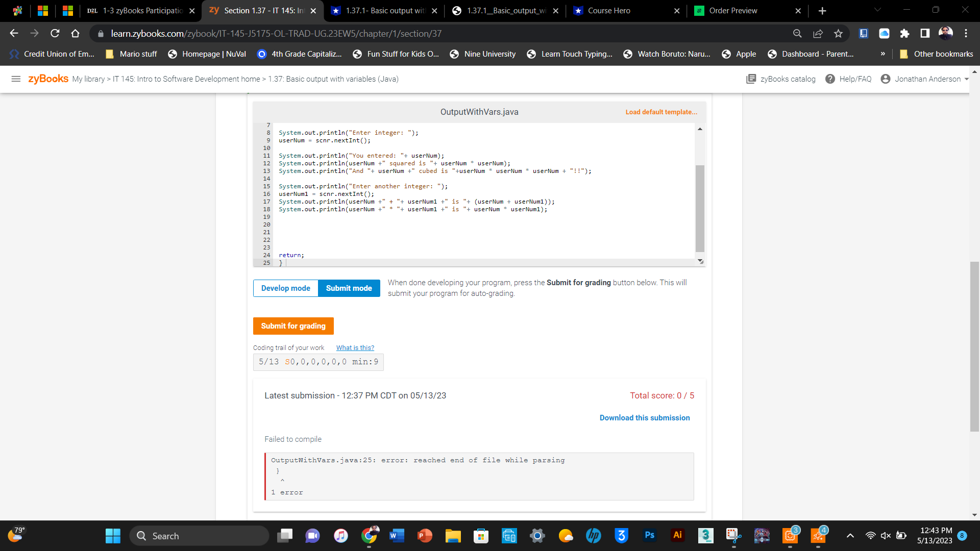The width and height of the screenshot is (980, 551).
Task: Click the Jonathan Anderson account icon
Action: pyautogui.click(x=887, y=80)
